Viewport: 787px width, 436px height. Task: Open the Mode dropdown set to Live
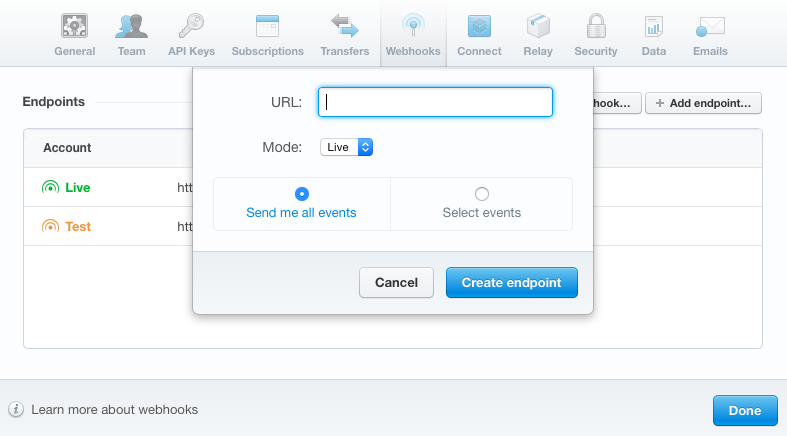click(346, 147)
